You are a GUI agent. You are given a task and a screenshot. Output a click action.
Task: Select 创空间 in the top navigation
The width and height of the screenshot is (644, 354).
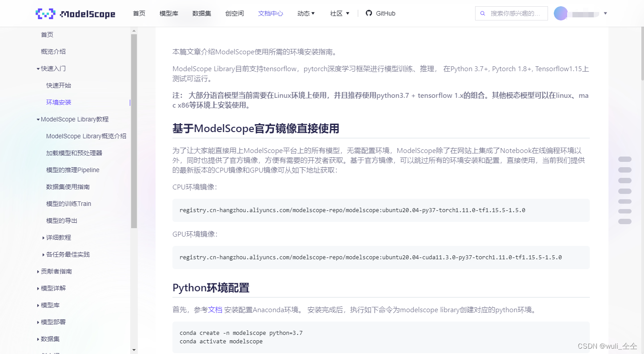(234, 13)
